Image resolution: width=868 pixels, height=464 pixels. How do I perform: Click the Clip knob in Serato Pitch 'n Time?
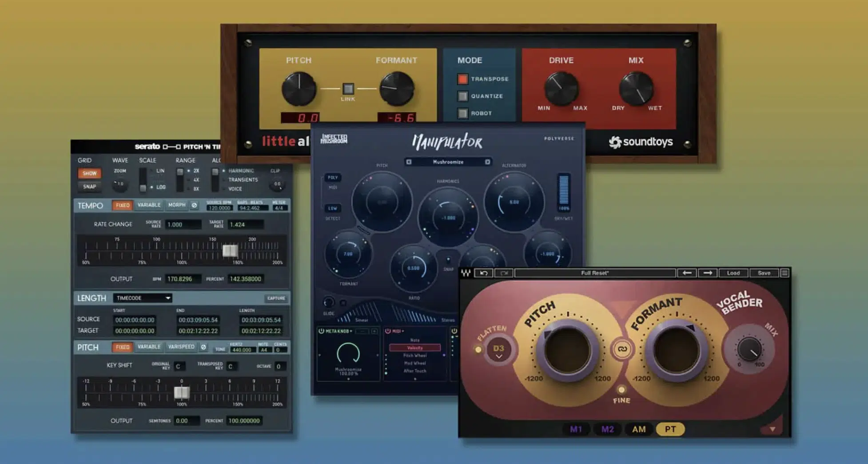(x=277, y=184)
